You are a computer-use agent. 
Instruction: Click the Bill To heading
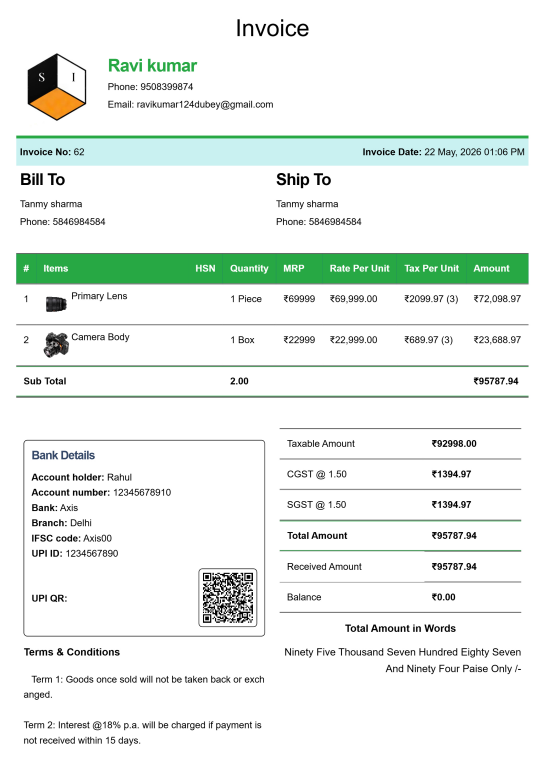(x=42, y=179)
